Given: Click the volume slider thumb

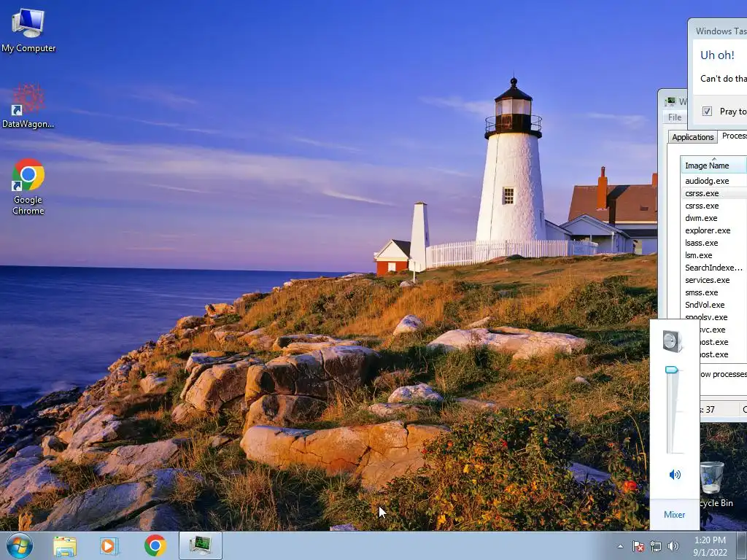Looking at the screenshot, I should click(672, 370).
